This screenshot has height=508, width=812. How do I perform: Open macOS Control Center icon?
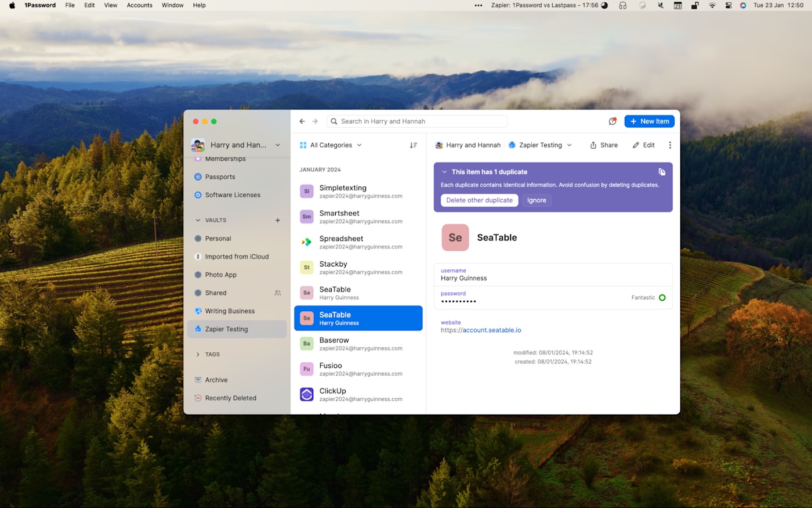[x=728, y=5]
